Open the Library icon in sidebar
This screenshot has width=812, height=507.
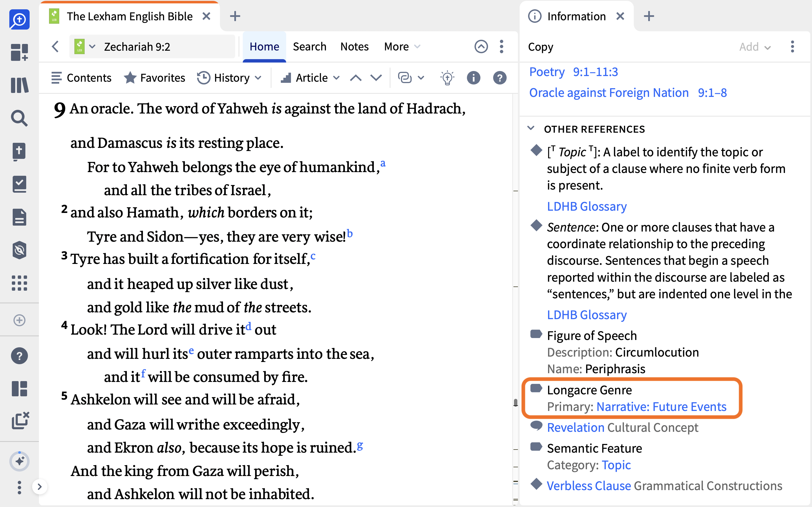click(x=19, y=85)
